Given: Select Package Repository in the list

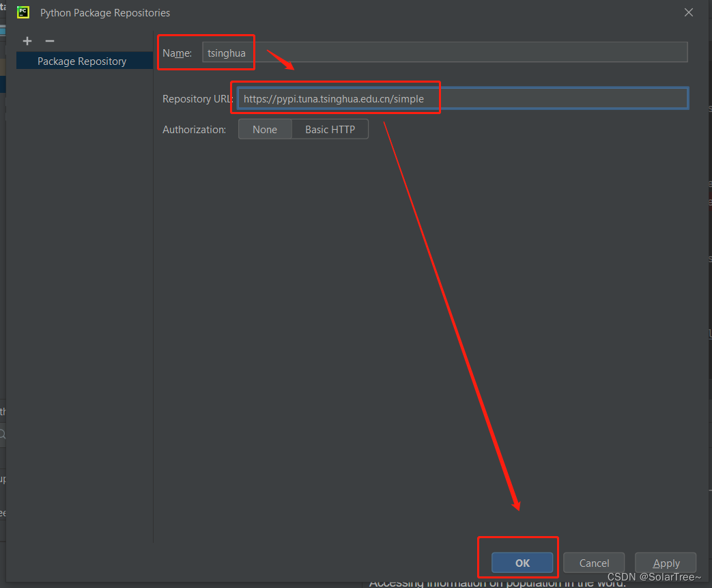Looking at the screenshot, I should click(x=85, y=61).
